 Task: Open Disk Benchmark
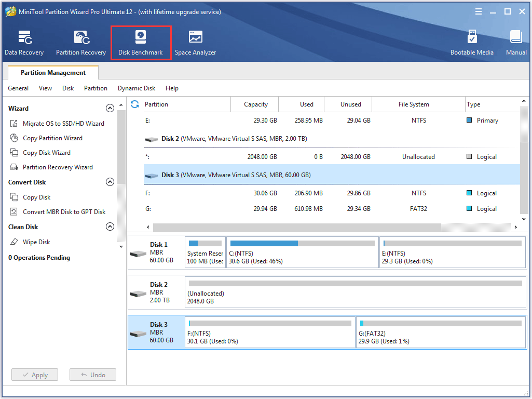coord(141,42)
